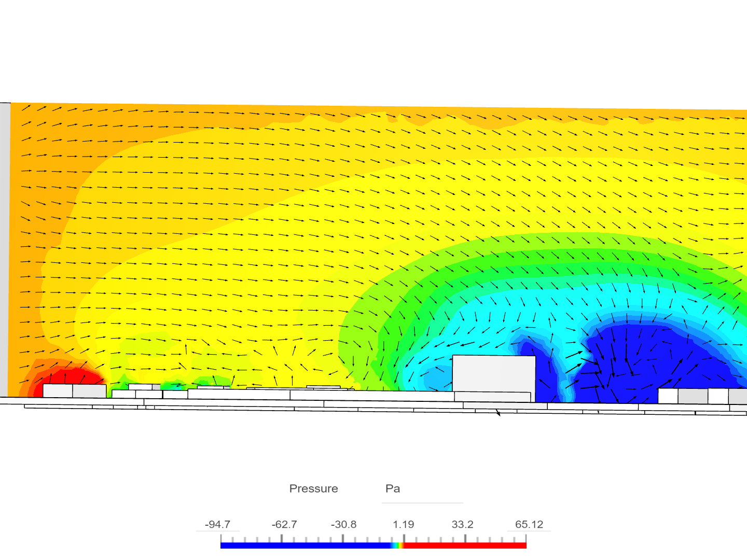
Task: Edit the maximum legend value 65.12
Action: point(529,524)
